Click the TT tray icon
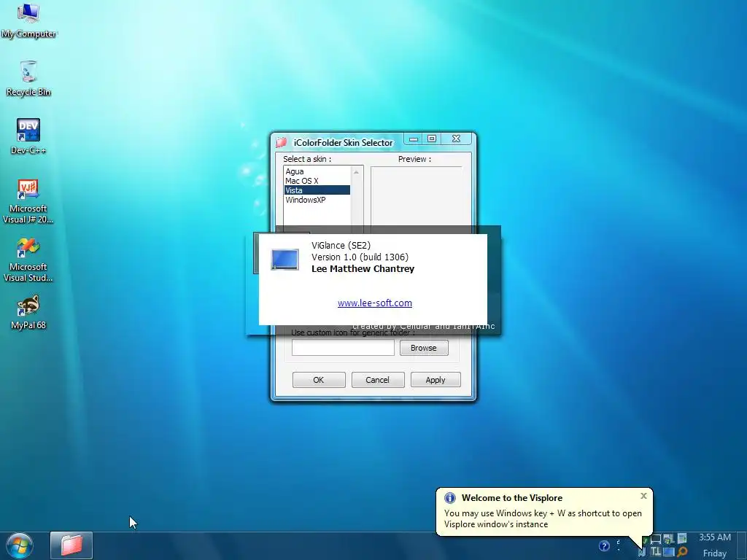 656,551
